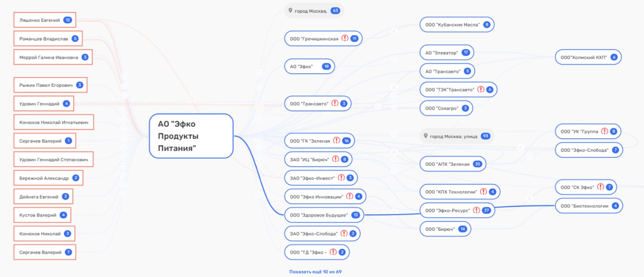Expand badge 14 on ООО "Бирюч"

[x=463, y=229]
